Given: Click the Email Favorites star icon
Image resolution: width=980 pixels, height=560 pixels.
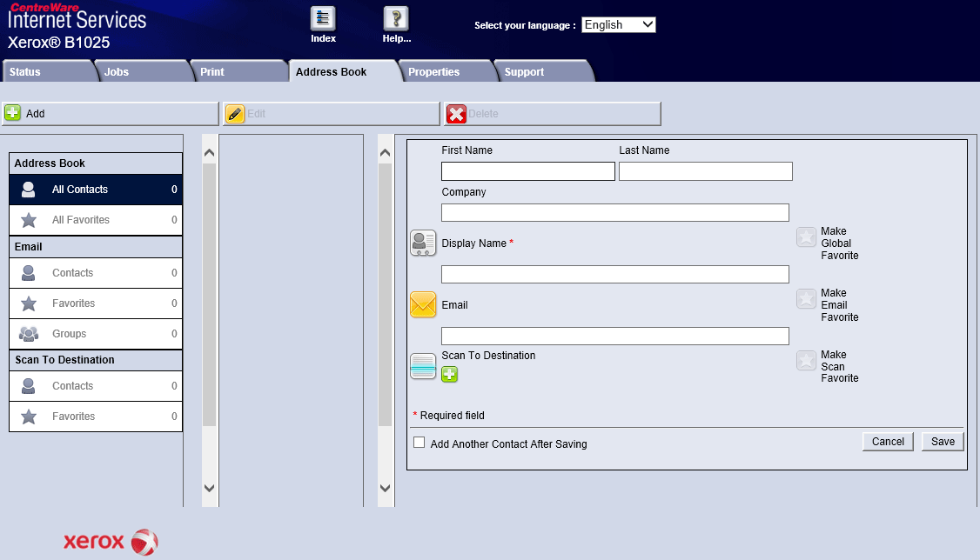Looking at the screenshot, I should [x=28, y=303].
